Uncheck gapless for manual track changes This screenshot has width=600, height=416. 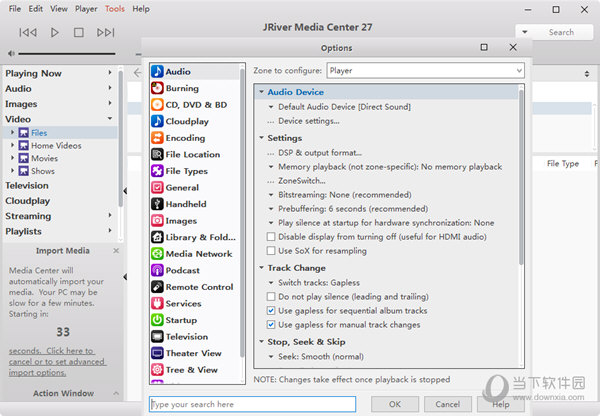[271, 325]
